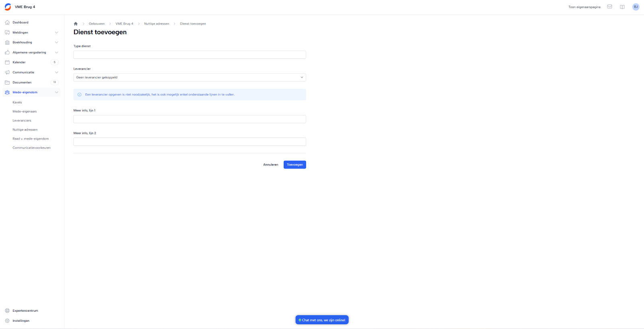Image resolution: width=644 pixels, height=329 pixels.
Task: Focus the Type dienst input field
Action: [x=189, y=55]
